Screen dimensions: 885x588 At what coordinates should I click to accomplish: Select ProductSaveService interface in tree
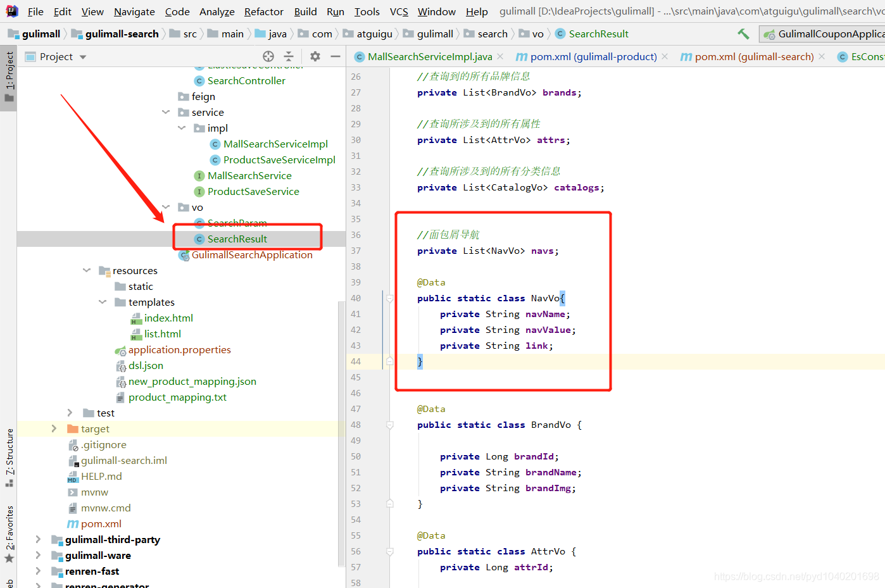(253, 191)
